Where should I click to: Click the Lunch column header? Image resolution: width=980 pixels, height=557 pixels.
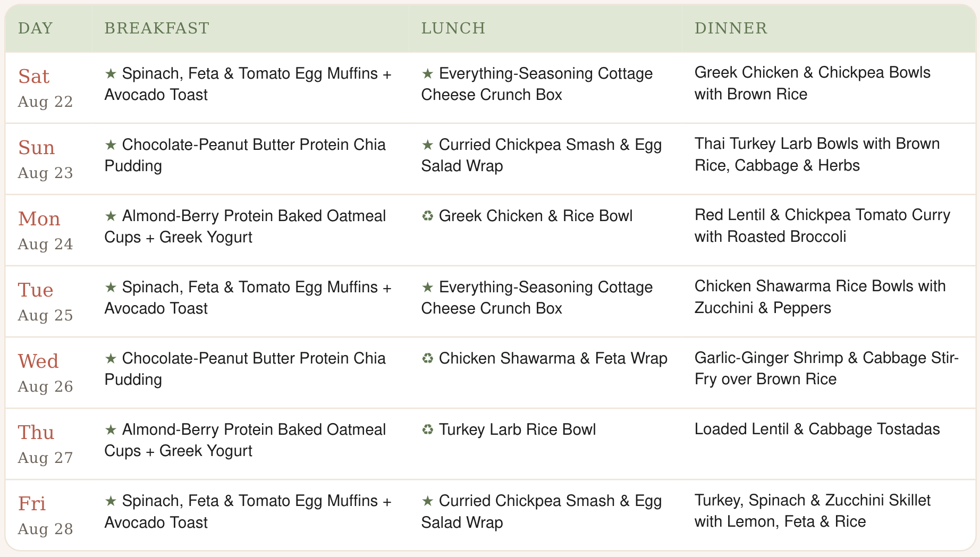453,28
